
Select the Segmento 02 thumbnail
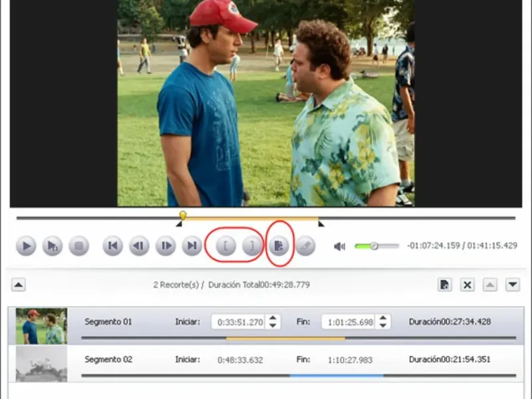41,364
